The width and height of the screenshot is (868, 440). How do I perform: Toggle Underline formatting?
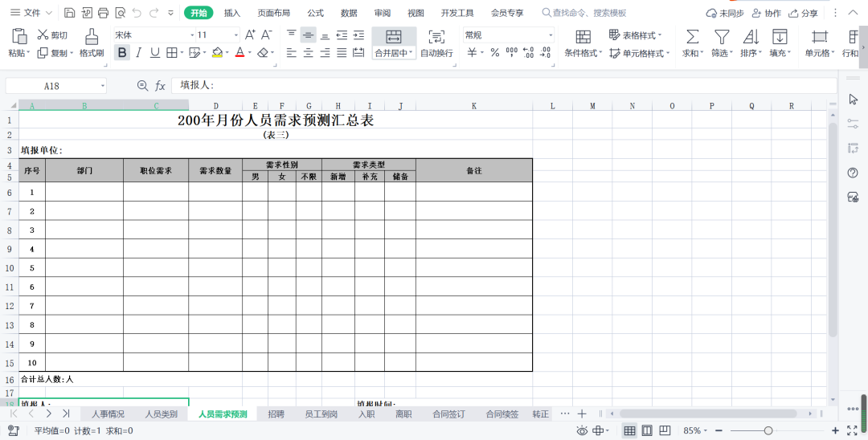point(155,52)
